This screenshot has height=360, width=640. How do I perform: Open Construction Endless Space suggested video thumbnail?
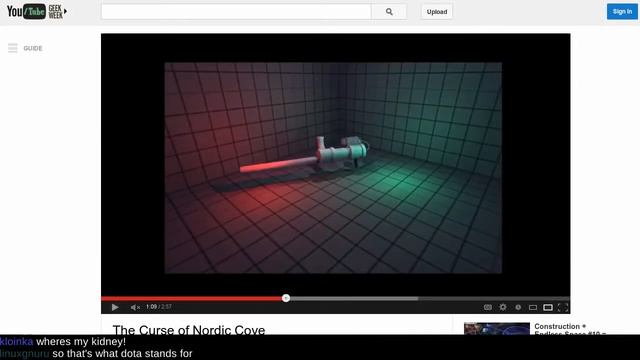[x=497, y=329]
